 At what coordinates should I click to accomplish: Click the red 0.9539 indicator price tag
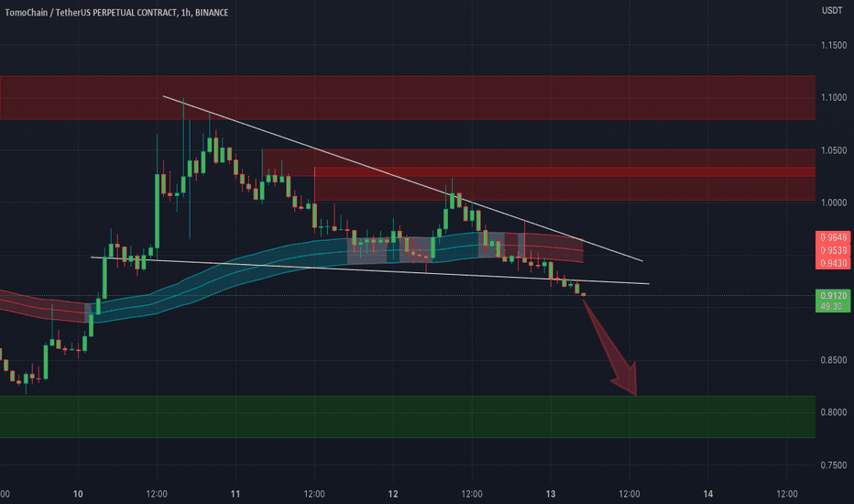tap(833, 250)
